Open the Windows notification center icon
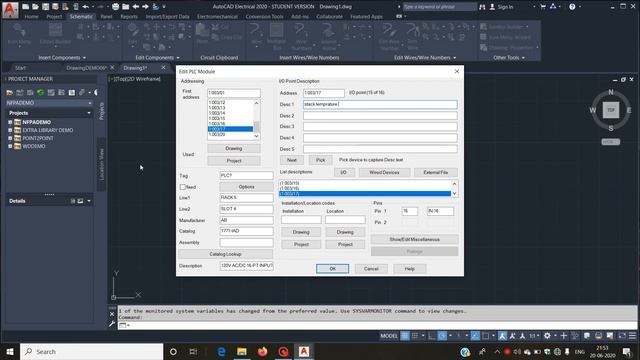 627,351
